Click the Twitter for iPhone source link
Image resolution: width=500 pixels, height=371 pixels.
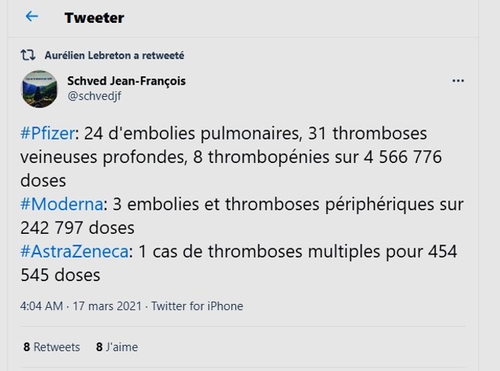[197, 306]
